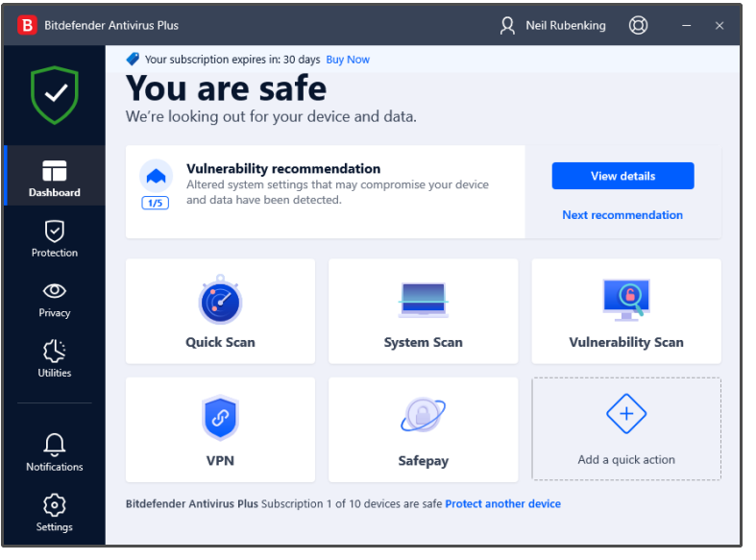Open the support lifebuoy icon
The image size is (756, 560).
638,25
